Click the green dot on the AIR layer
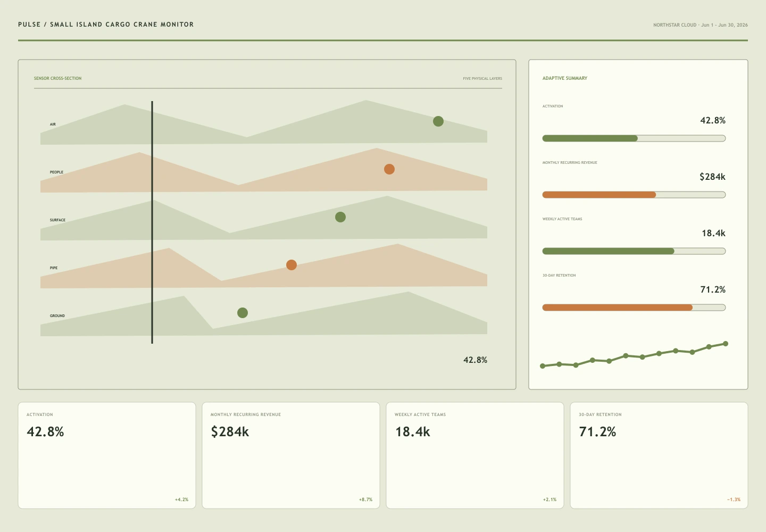766x532 pixels. click(438, 121)
